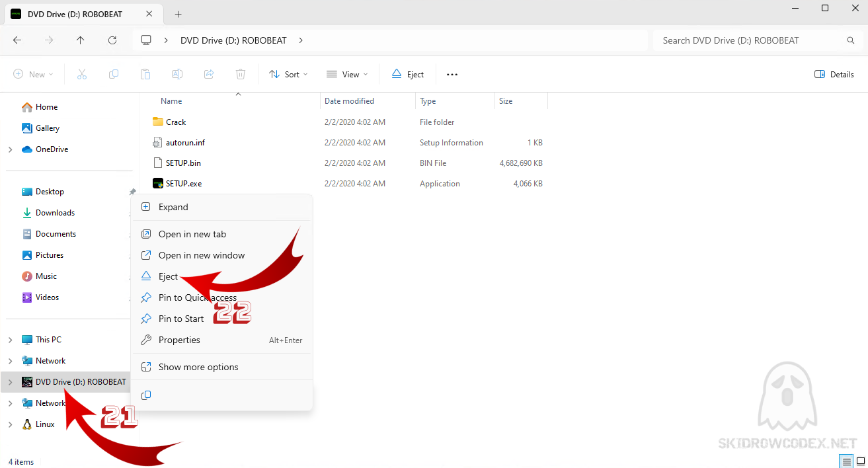The width and height of the screenshot is (868, 468).
Task: Add a new tab with plus button
Action: tap(178, 14)
